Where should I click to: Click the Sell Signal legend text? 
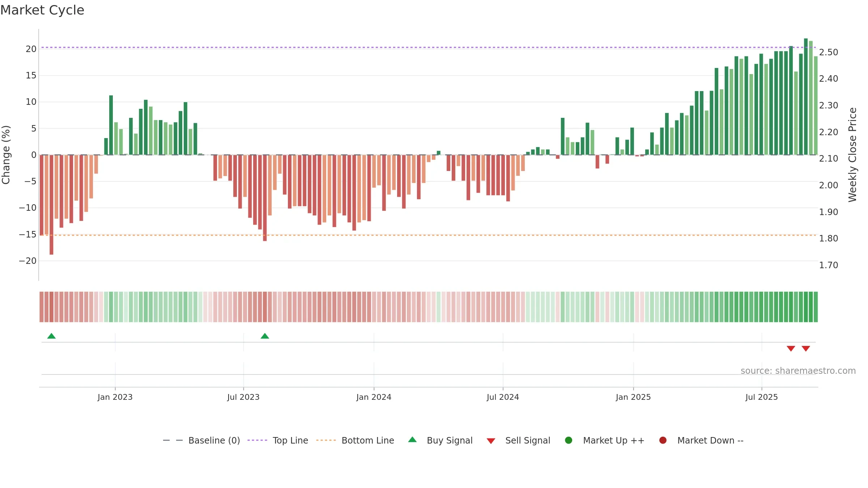pyautogui.click(x=528, y=440)
